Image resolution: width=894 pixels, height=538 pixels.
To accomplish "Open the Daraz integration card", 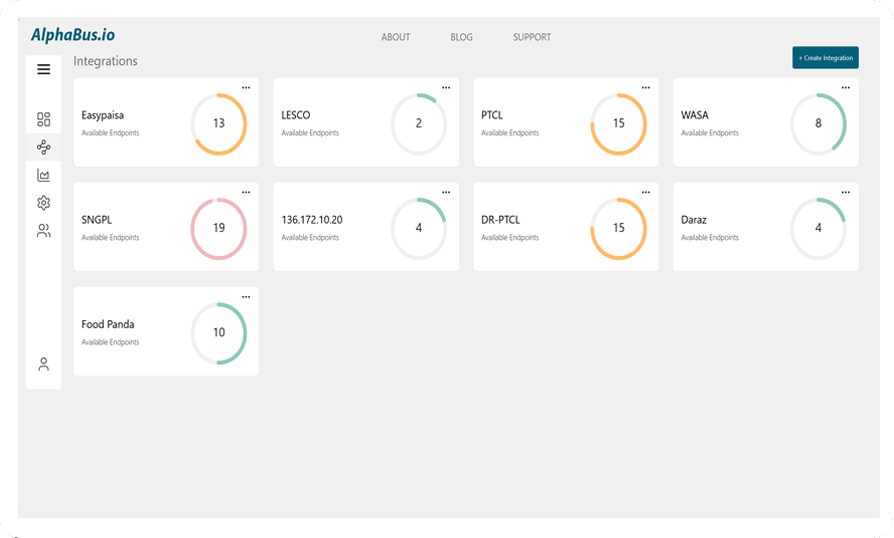I will click(765, 227).
